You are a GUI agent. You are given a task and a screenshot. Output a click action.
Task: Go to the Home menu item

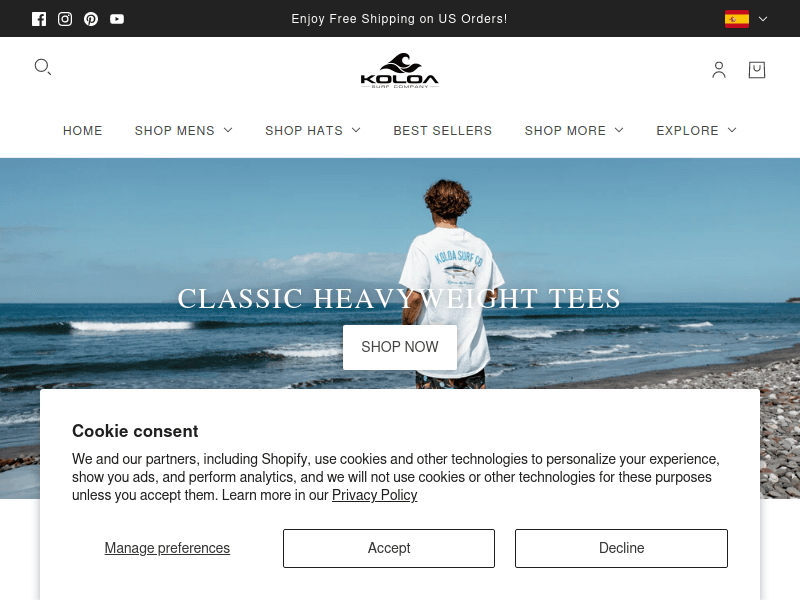pos(83,131)
